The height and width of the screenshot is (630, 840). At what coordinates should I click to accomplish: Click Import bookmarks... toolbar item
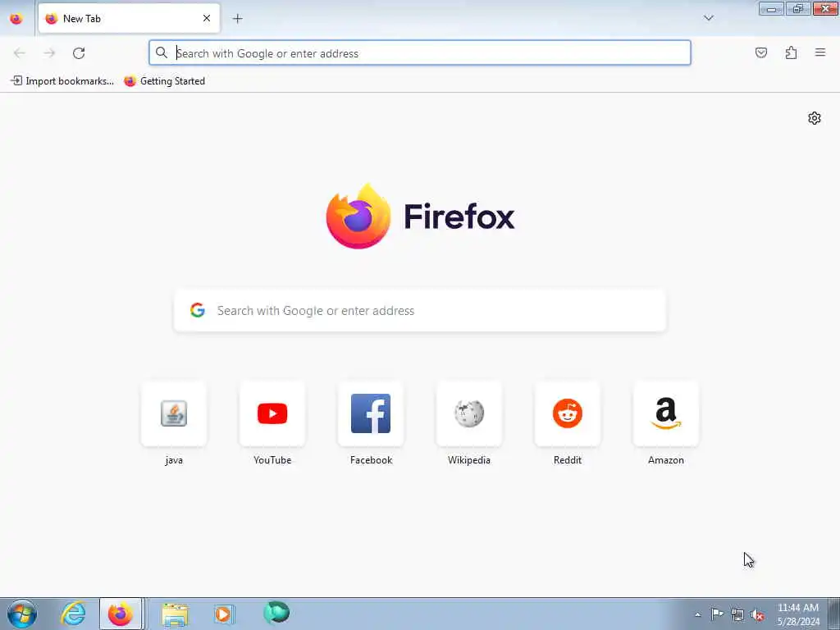pyautogui.click(x=62, y=81)
